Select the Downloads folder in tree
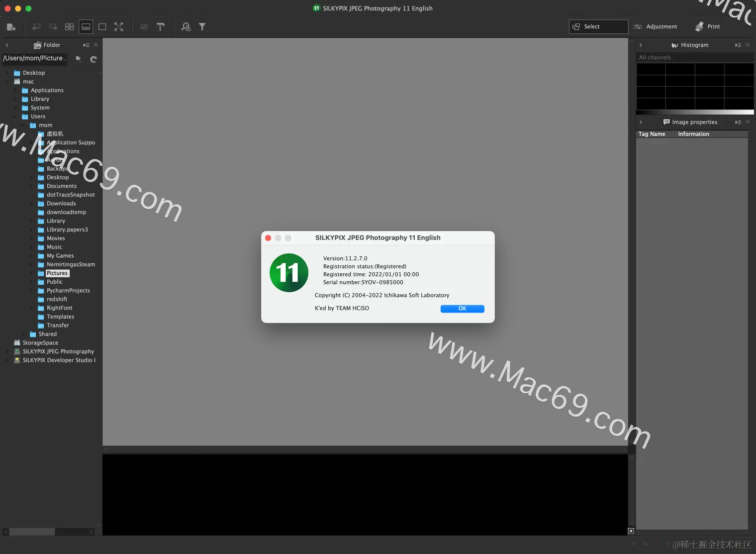Viewport: 756px width, 554px height. click(61, 204)
